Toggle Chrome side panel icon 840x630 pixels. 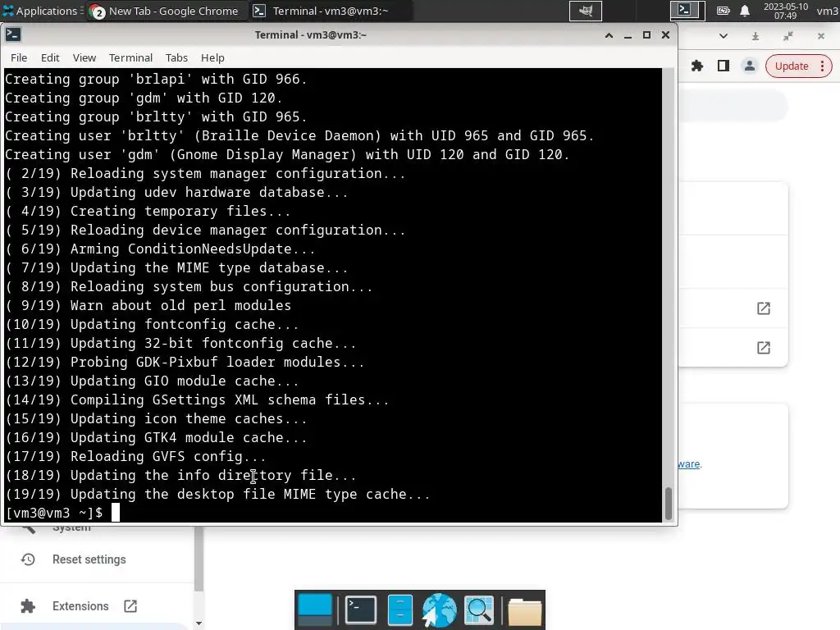tap(724, 66)
